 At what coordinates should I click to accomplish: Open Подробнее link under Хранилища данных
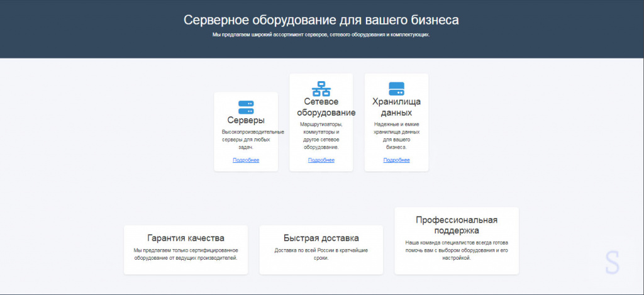tap(396, 160)
